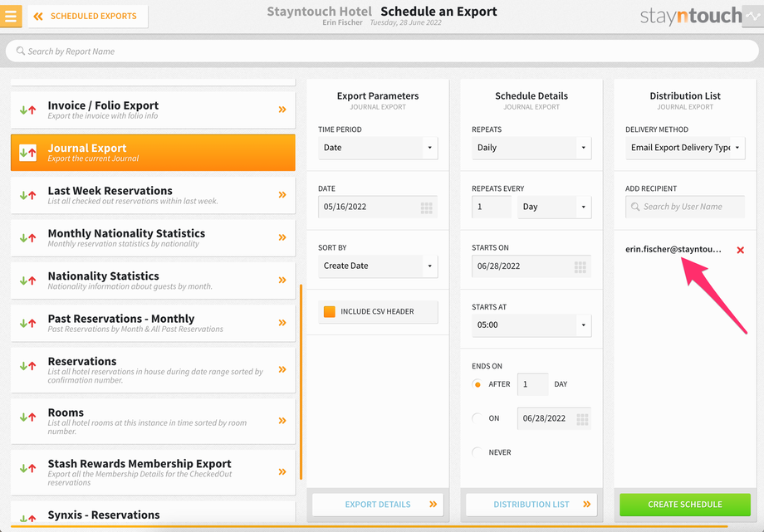Open the Delivery Method dropdown
Viewport: 764px width, 532px height.
(x=685, y=148)
